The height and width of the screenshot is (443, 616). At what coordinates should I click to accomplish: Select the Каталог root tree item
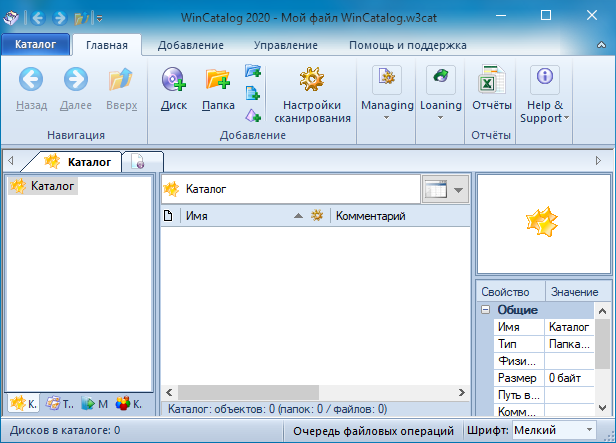click(53, 185)
